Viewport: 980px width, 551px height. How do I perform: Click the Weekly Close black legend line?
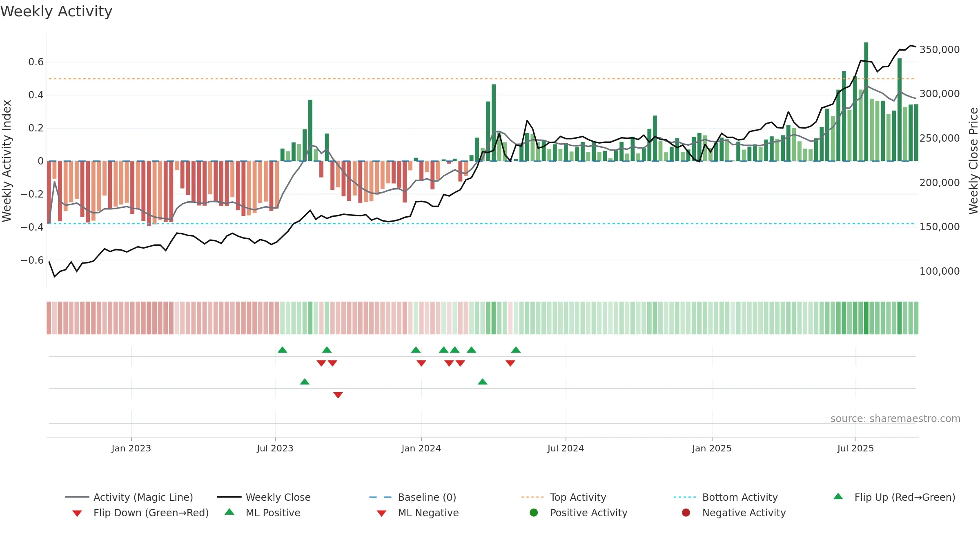click(x=229, y=497)
